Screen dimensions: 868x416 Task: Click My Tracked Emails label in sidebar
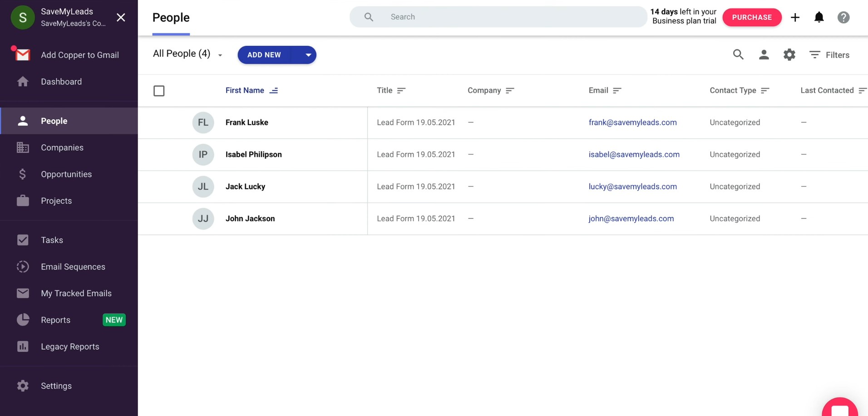[x=76, y=293]
